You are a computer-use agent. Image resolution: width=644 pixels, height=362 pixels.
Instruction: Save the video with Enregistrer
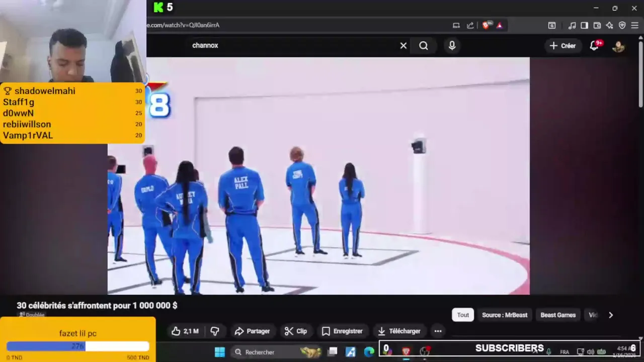342,331
